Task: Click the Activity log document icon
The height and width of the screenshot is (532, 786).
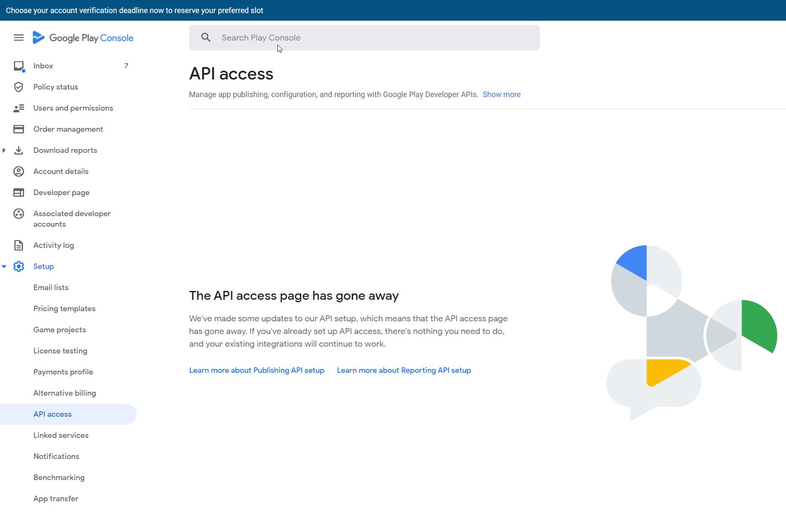Action: [x=19, y=245]
